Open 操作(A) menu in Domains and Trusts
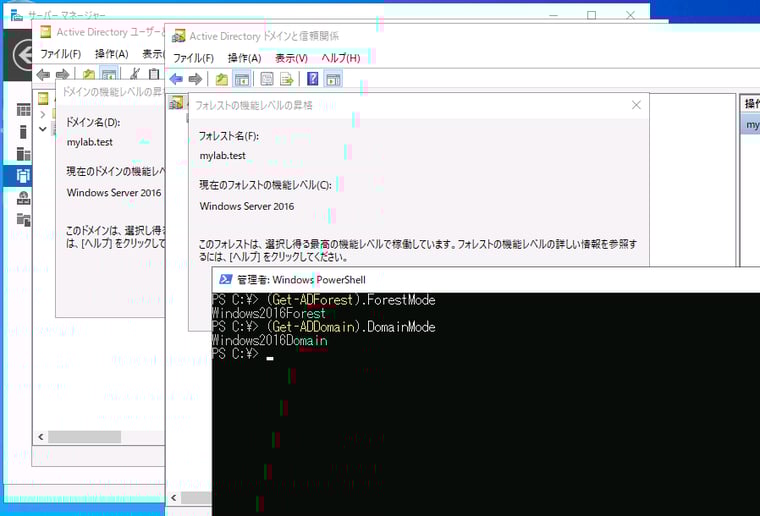The image size is (760, 516). click(x=244, y=58)
